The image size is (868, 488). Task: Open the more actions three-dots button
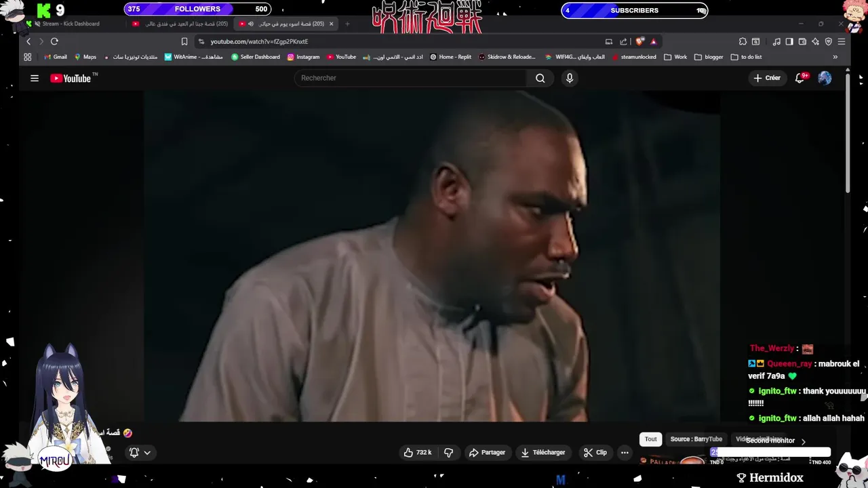[625, 452]
